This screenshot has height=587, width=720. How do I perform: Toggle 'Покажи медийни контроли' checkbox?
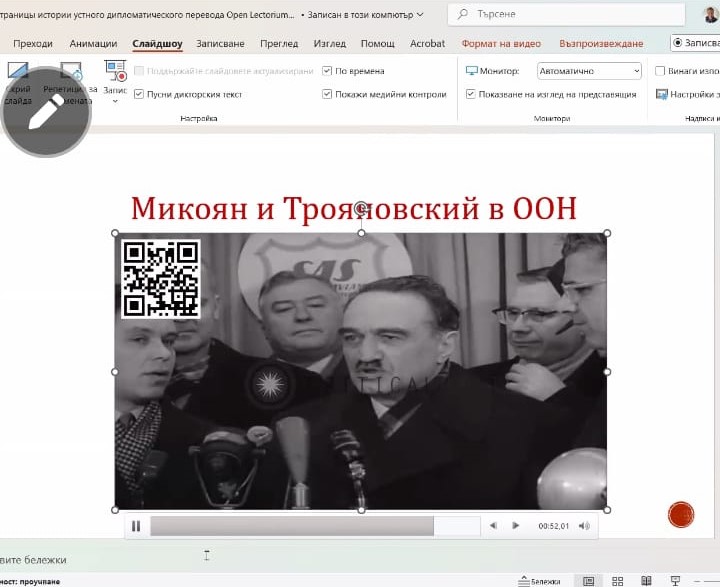click(327, 94)
